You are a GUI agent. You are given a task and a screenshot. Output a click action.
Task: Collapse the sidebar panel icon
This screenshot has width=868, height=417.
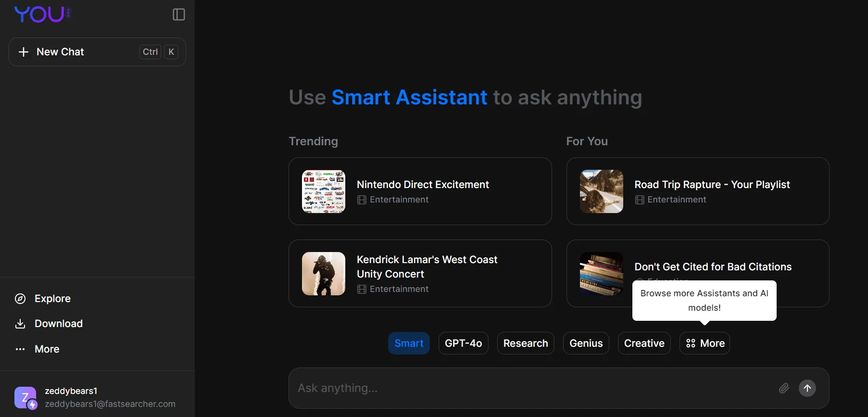point(179,14)
